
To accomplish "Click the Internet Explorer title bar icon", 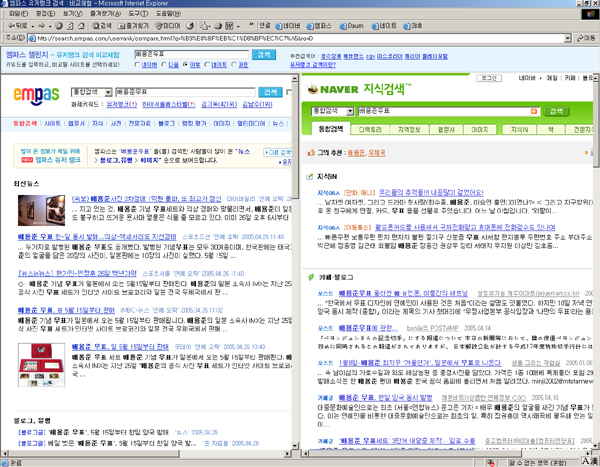I will pyautogui.click(x=7, y=4).
